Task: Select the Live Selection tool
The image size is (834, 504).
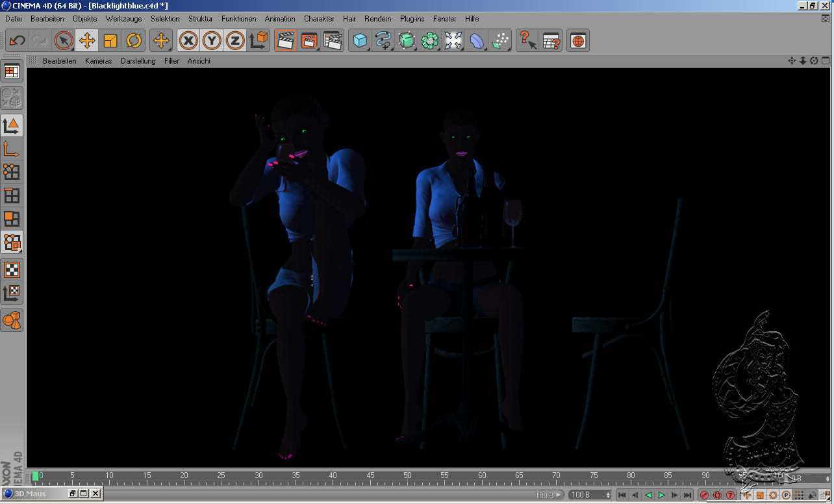Action: 63,41
